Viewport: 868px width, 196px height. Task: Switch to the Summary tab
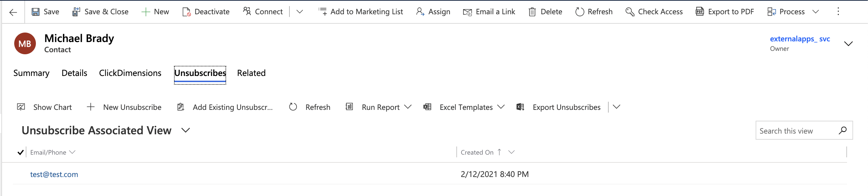(31, 73)
